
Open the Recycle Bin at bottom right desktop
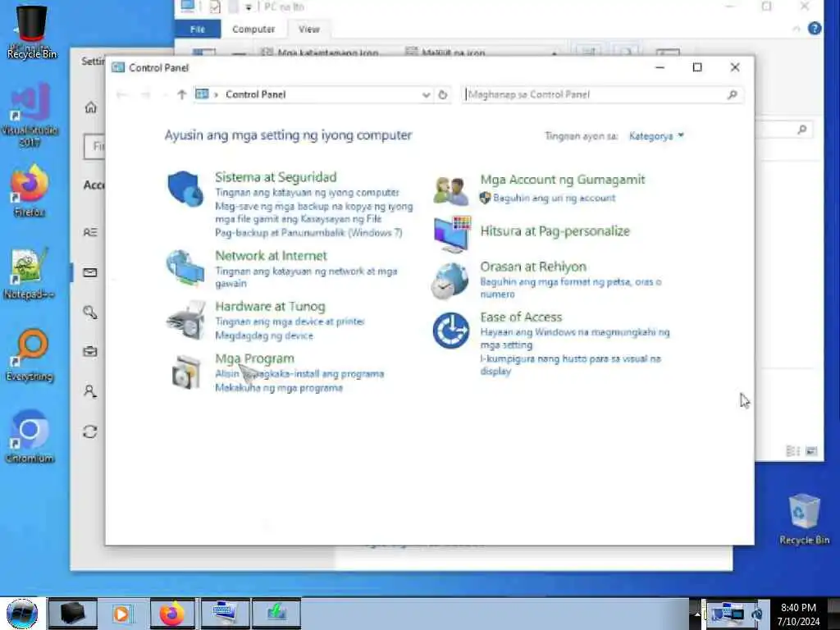804,519
